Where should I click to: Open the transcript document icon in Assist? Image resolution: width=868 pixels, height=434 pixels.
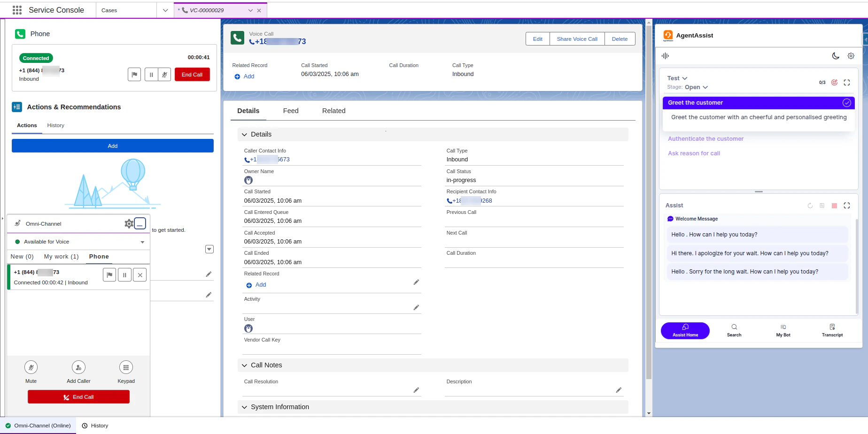point(822,206)
